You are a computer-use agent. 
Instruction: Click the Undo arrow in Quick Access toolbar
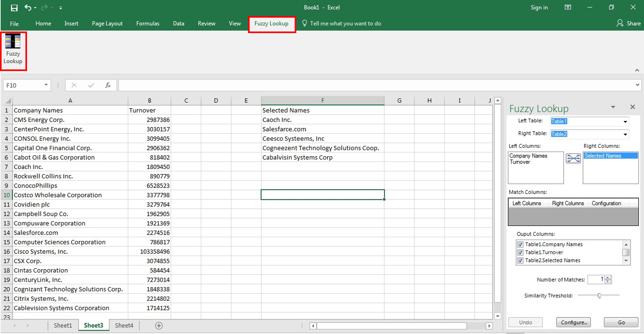pos(28,7)
